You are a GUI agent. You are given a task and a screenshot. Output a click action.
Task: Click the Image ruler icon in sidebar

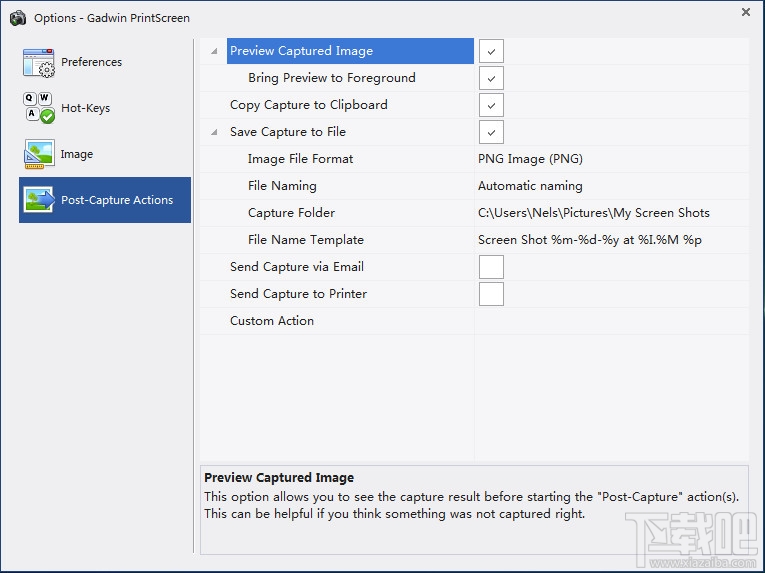tap(39, 154)
